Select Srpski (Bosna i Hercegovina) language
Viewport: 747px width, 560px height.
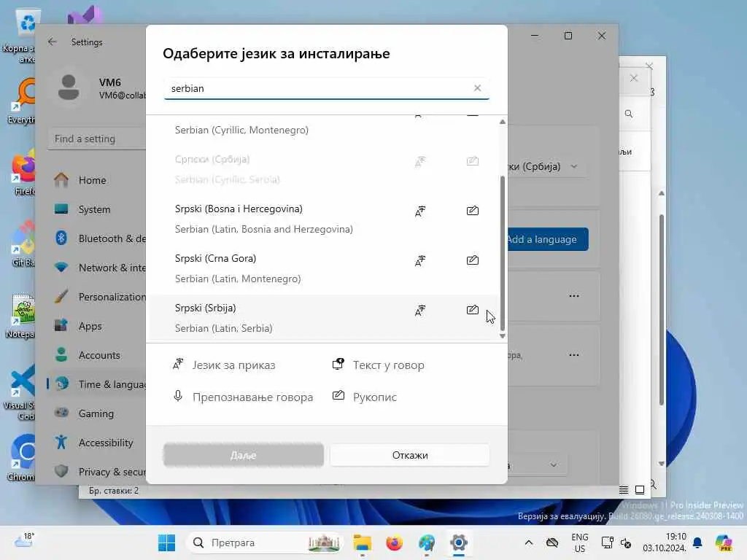click(x=323, y=219)
